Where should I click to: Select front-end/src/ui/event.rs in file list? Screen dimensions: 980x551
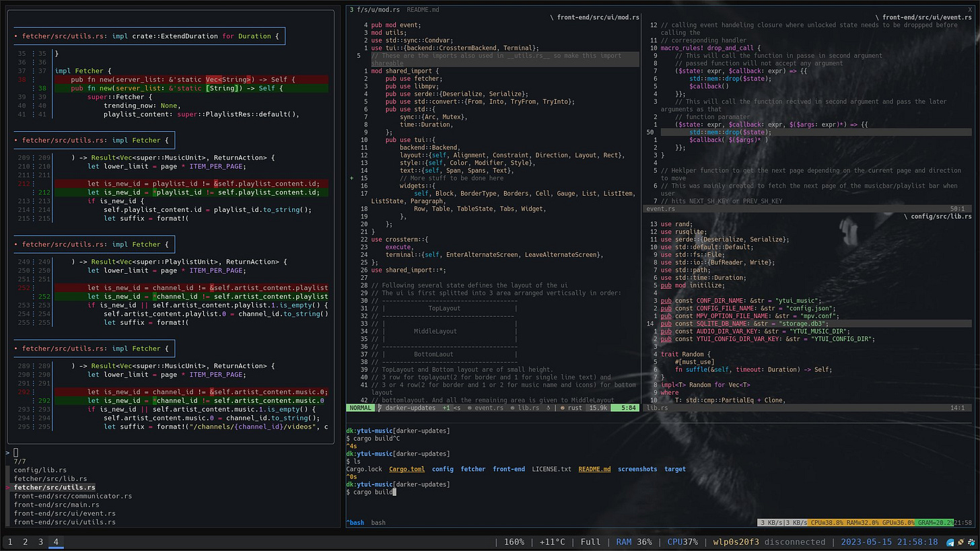65,513
